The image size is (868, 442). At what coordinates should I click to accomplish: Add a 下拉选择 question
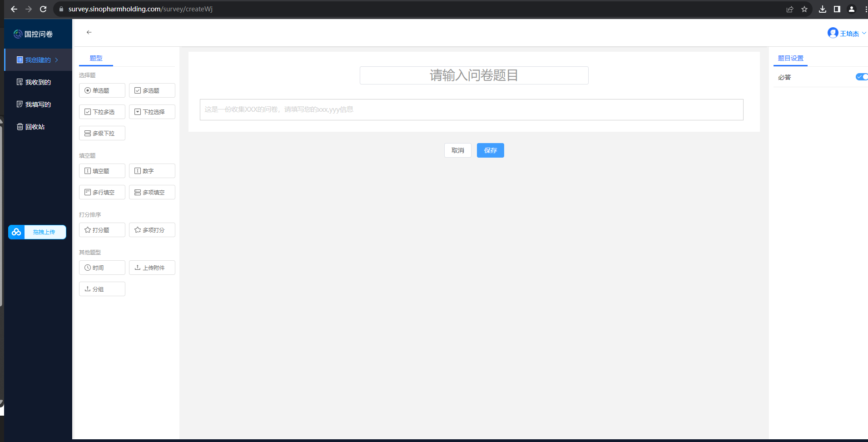pyautogui.click(x=152, y=112)
